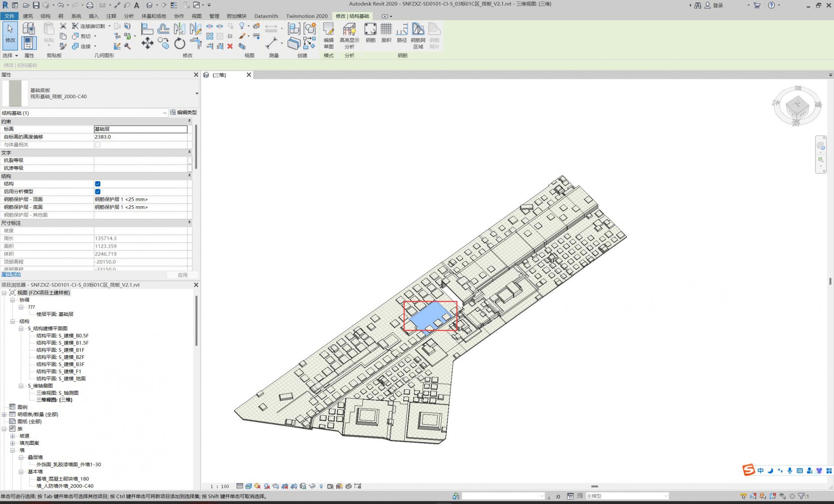
Task: Click the red Delete X icon
Action: point(230,46)
